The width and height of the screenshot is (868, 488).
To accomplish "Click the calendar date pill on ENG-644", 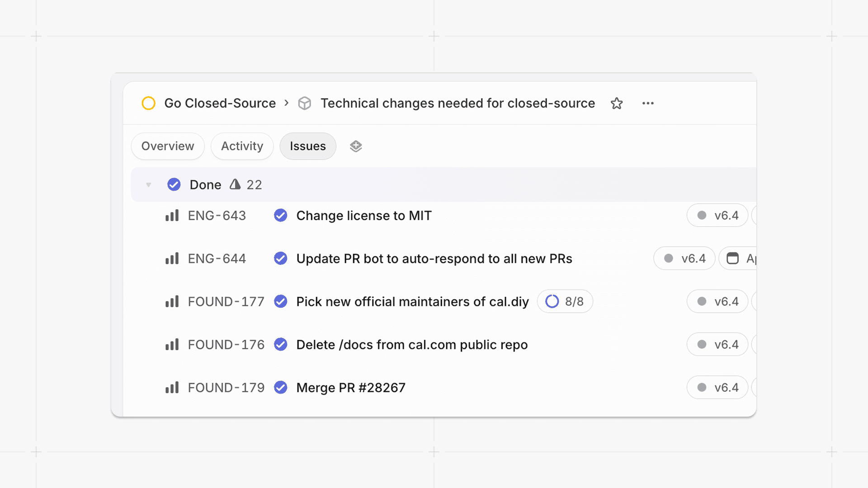I will click(x=739, y=258).
